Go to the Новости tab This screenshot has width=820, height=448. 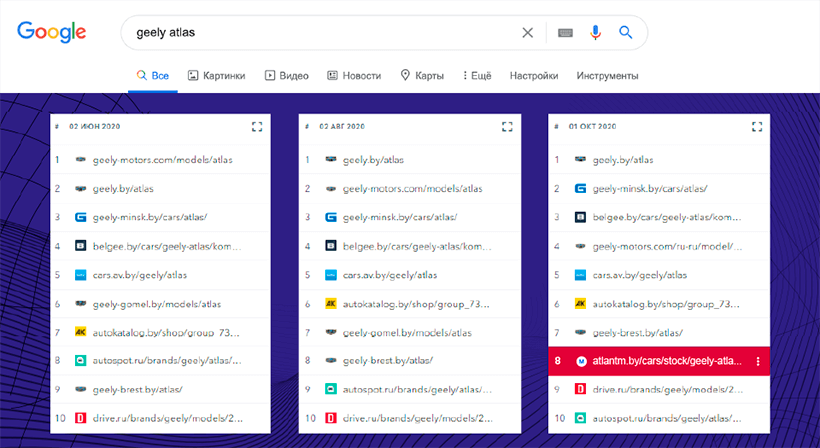[354, 76]
